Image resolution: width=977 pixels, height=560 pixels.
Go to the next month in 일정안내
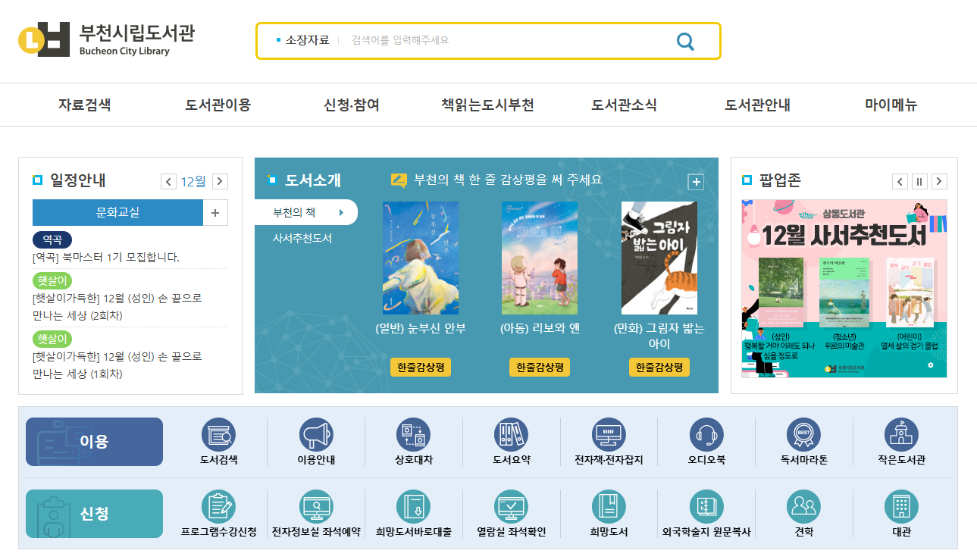tap(220, 181)
